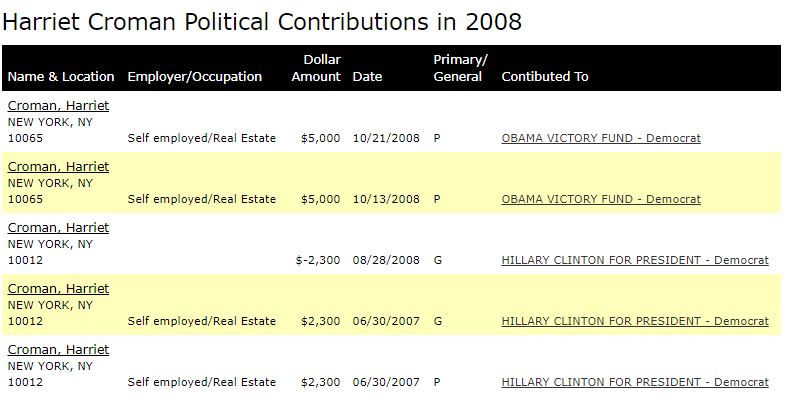Select the Employer/Occupation column header
Screen dimensions: 787x404
click(195, 77)
